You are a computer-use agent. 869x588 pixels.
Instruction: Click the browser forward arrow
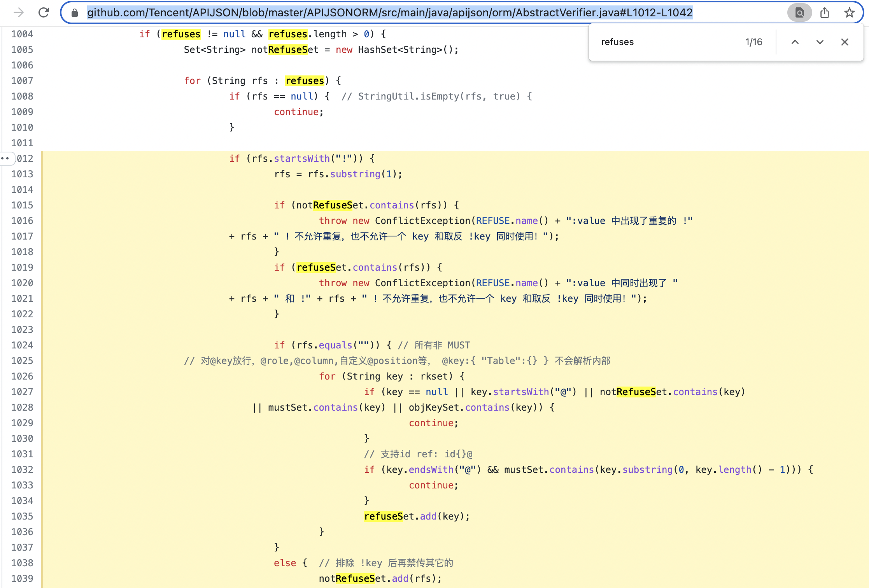18,13
